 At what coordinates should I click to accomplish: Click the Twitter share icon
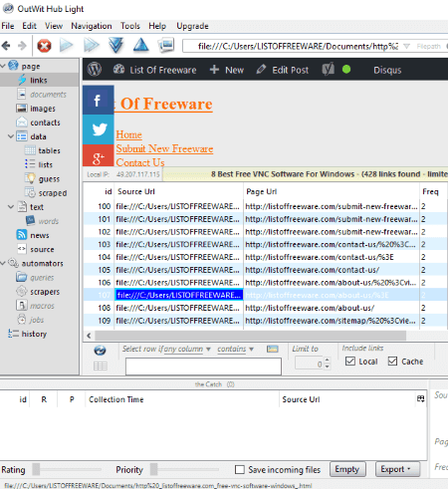99,129
